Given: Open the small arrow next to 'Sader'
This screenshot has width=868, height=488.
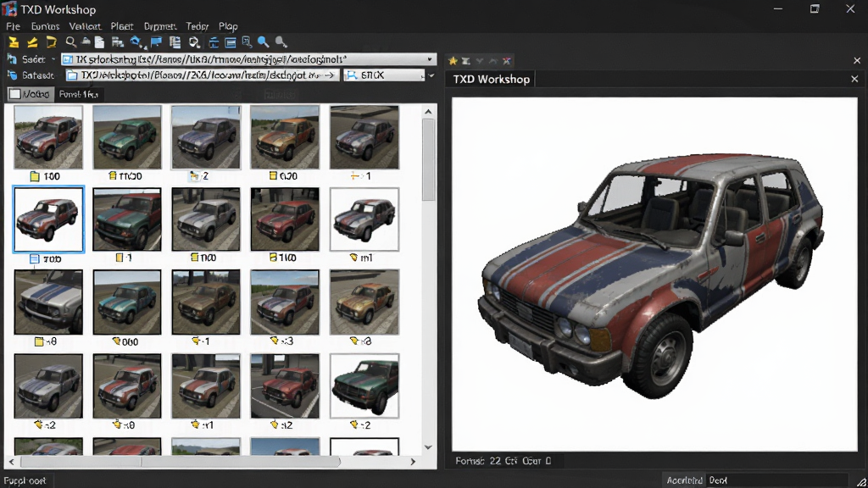Looking at the screenshot, I should 53,59.
